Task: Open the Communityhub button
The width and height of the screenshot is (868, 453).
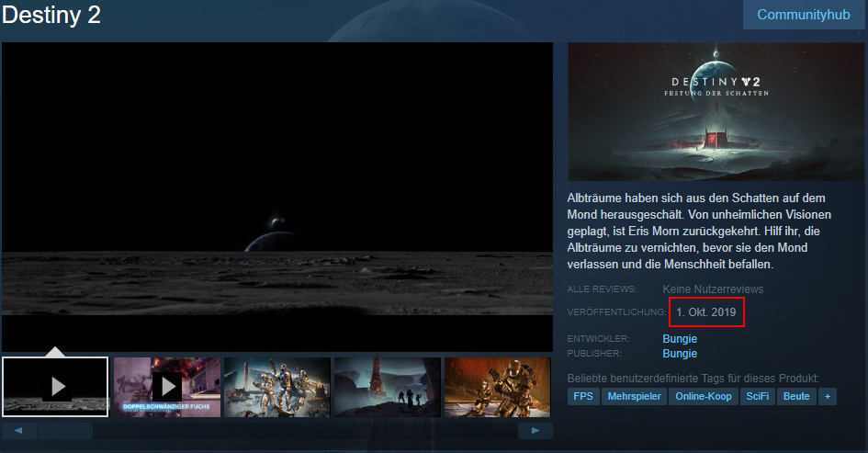Action: pos(803,15)
